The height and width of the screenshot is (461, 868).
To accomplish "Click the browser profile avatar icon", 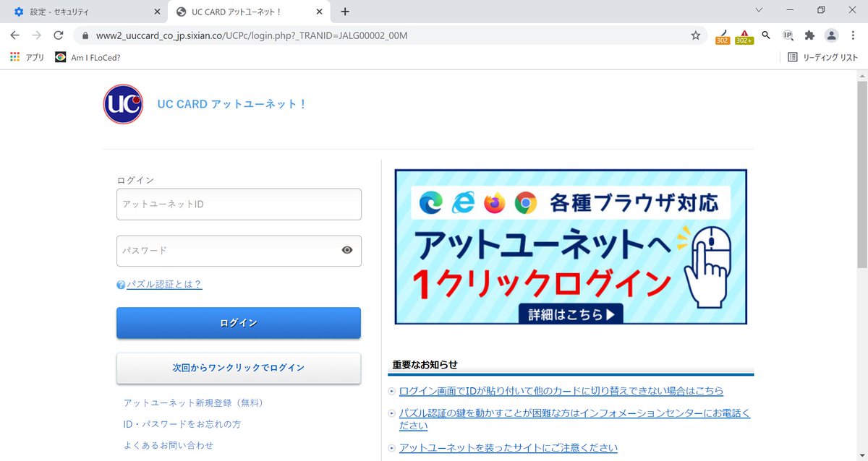I will point(830,35).
